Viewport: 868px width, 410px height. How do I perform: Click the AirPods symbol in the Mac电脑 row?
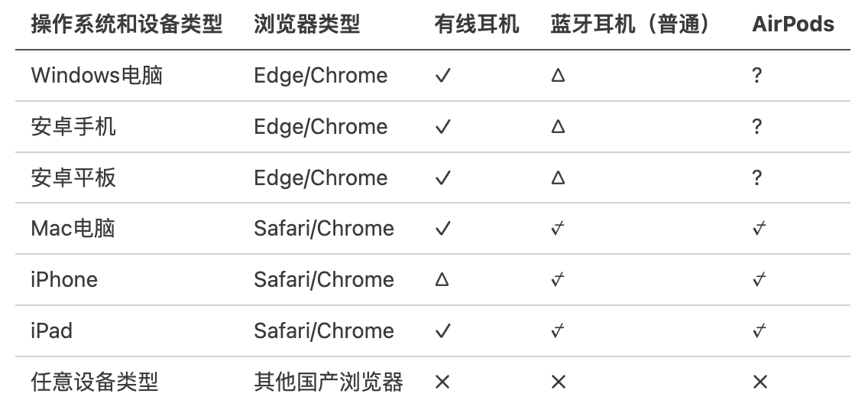click(759, 229)
